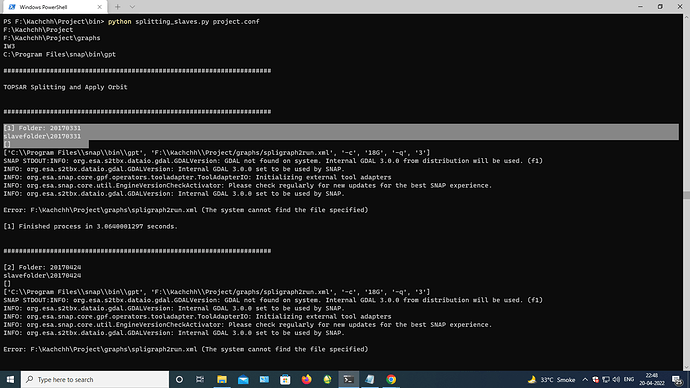Close the Windows PowerShell tab
This screenshot has width=690, height=388.
(99, 7)
